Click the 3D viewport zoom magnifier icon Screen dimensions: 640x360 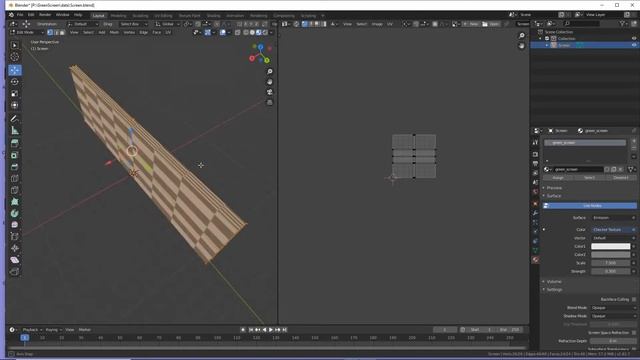point(270,72)
